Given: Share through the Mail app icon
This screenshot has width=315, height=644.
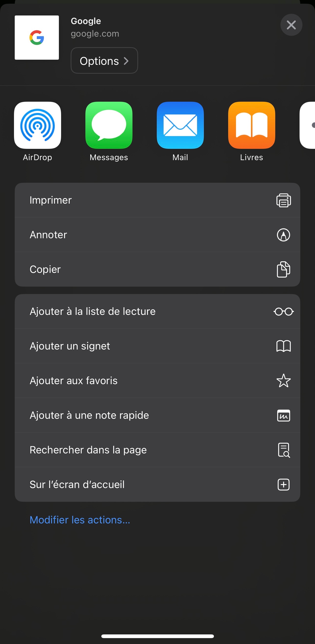Looking at the screenshot, I should coord(180,125).
